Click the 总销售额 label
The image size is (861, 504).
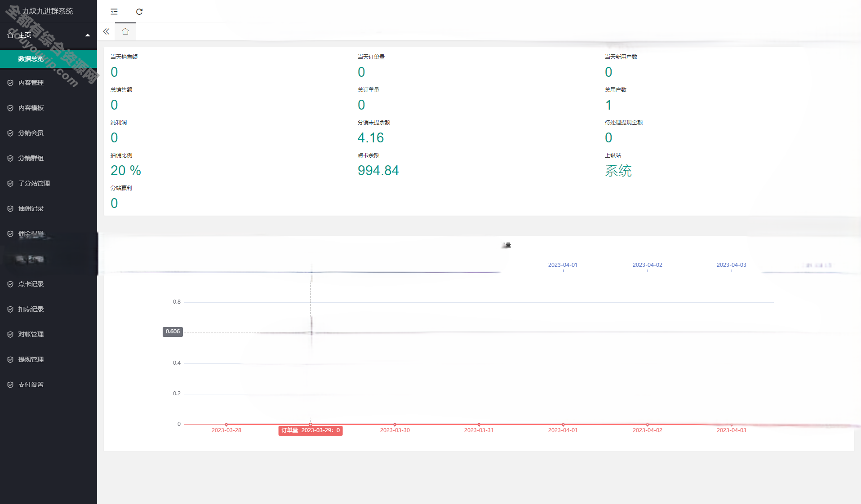121,90
